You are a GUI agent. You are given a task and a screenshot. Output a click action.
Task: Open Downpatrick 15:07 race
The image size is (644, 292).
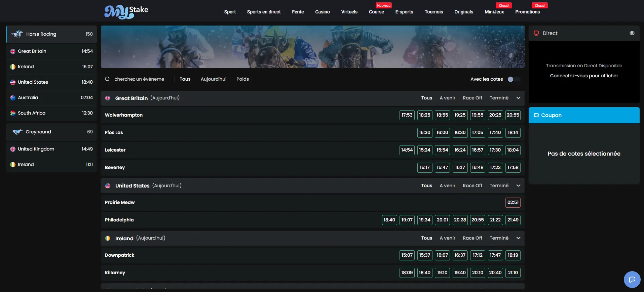tap(407, 255)
